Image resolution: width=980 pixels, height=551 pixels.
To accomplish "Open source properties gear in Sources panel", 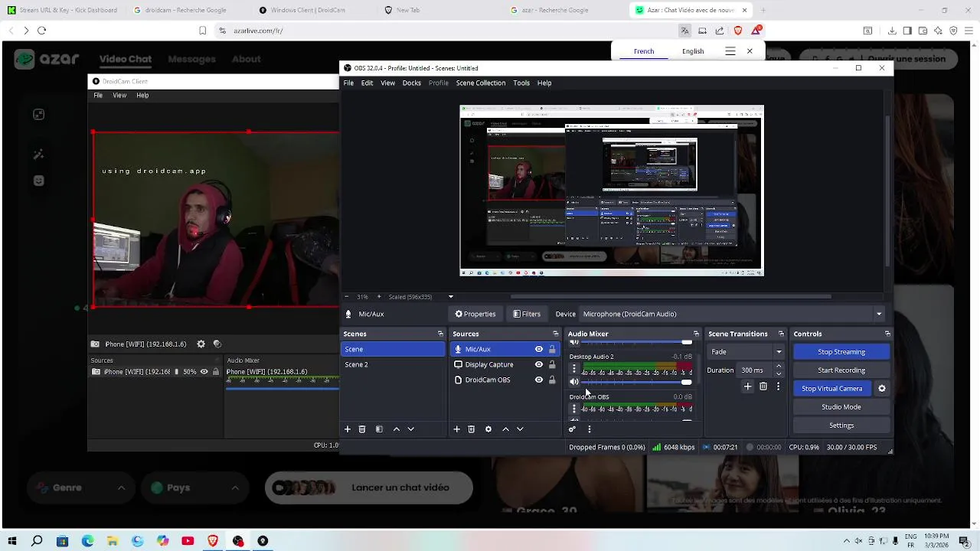I will 488,429.
